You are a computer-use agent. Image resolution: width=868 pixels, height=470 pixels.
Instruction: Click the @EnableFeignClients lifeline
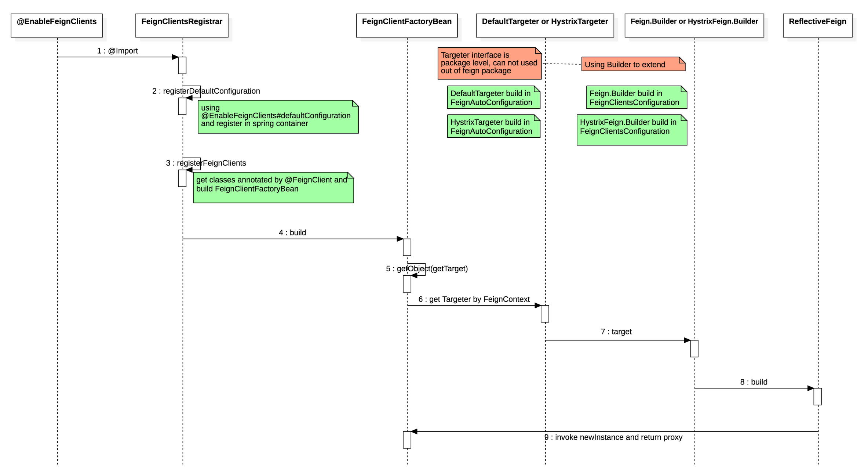pos(56,232)
